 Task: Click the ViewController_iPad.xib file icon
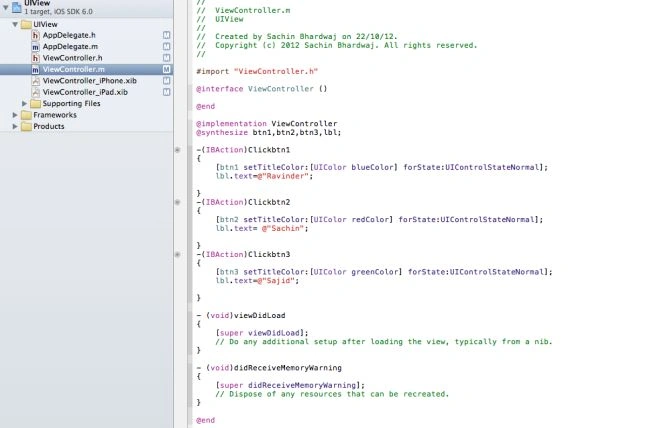click(36, 92)
